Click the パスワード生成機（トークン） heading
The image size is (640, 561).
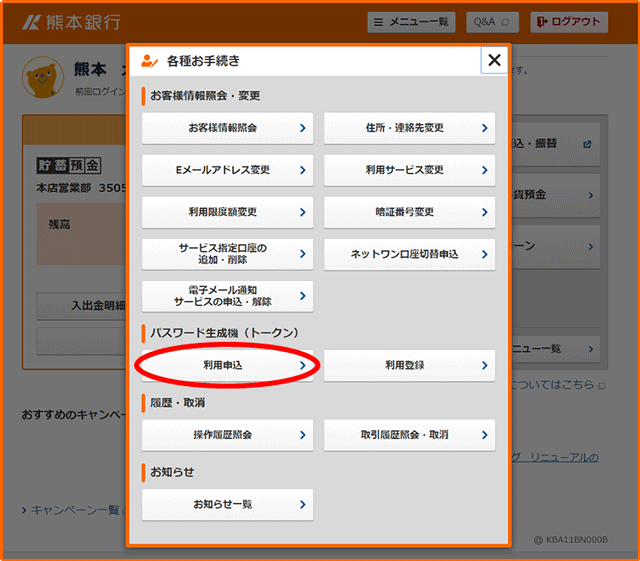224,333
